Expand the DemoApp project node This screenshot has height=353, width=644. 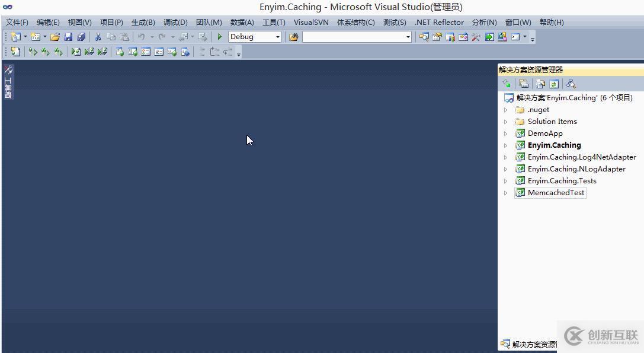(x=505, y=133)
